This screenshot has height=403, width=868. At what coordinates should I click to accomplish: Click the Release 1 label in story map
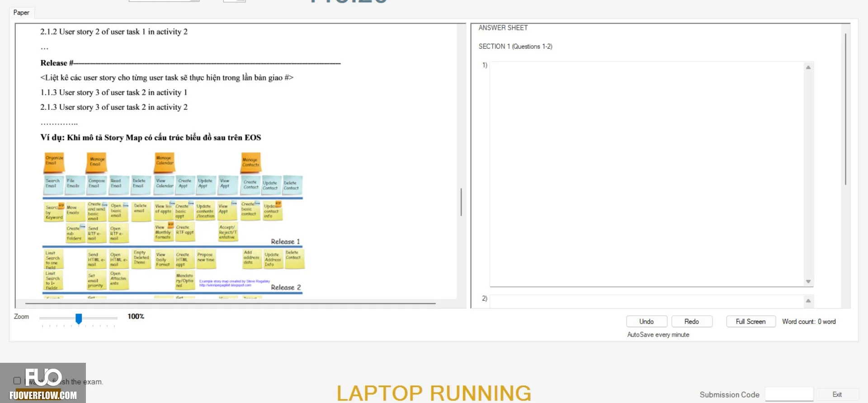point(285,242)
